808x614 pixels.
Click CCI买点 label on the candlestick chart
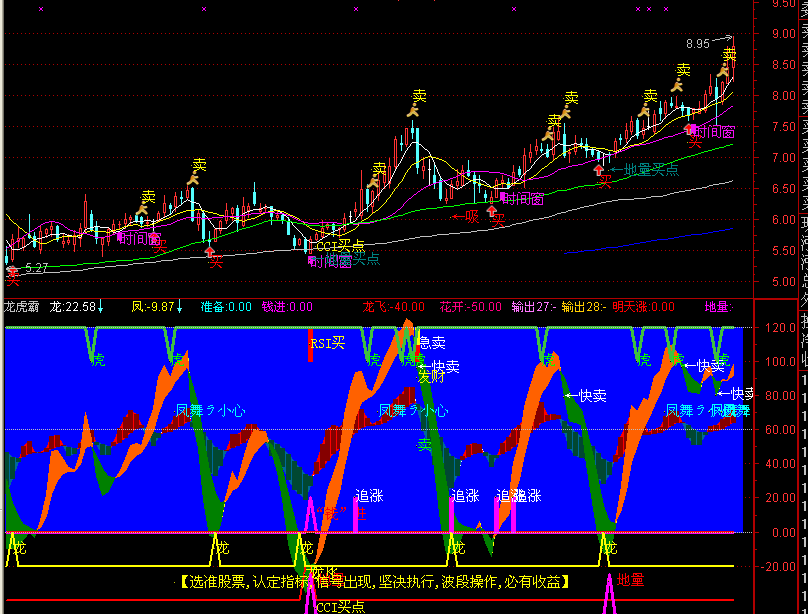coord(340,246)
